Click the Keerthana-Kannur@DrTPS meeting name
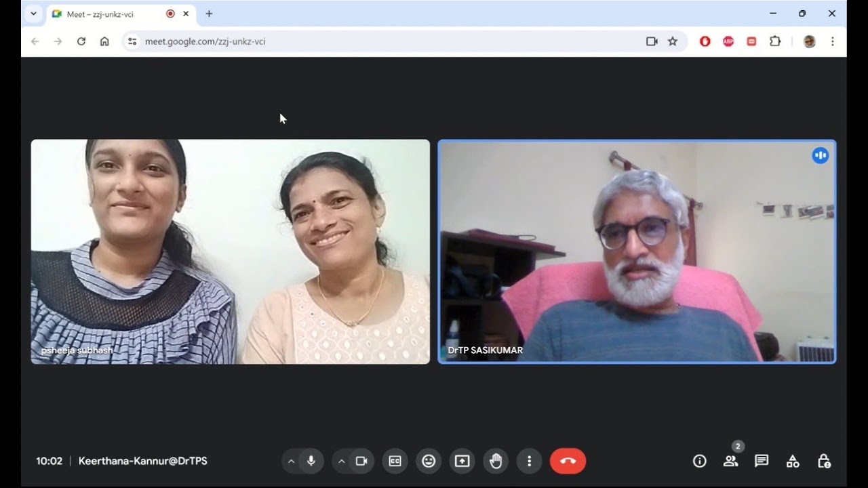The height and width of the screenshot is (488, 868). click(x=143, y=461)
